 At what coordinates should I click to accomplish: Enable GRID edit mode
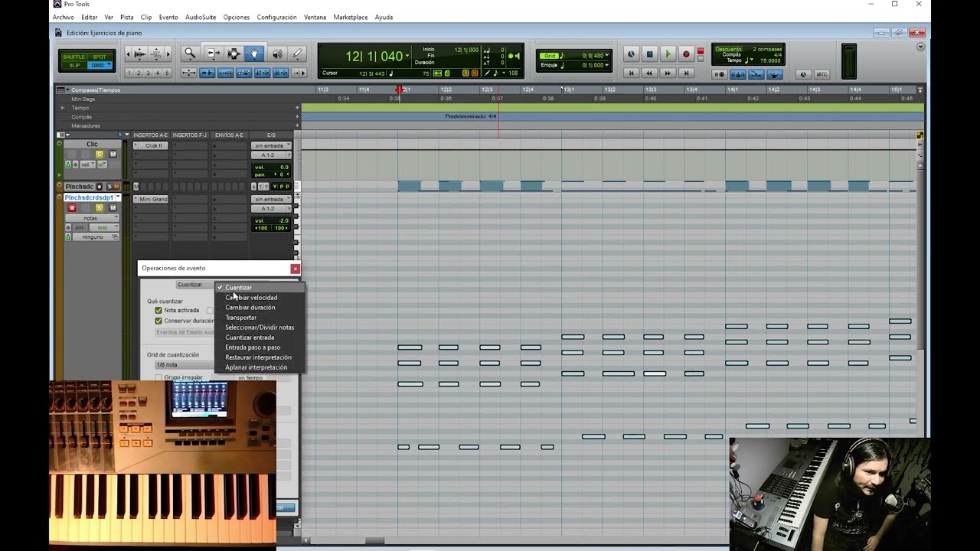pyautogui.click(x=100, y=66)
